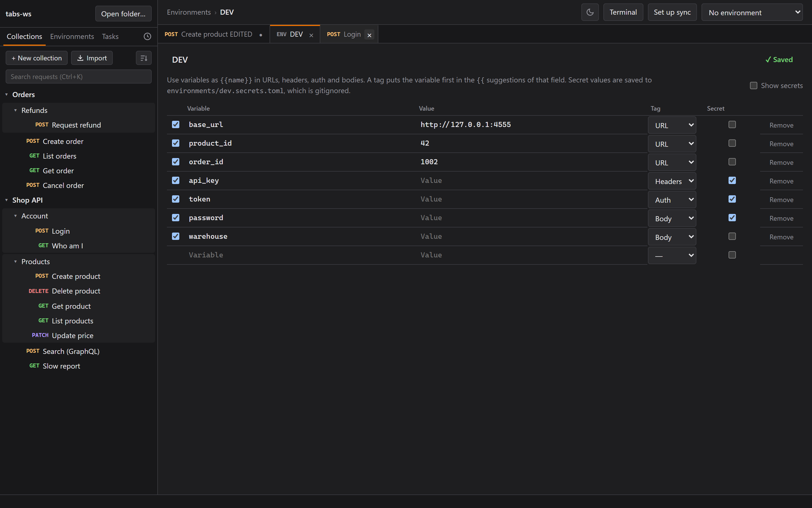Click Open folder... button
Image resolution: width=812 pixels, height=508 pixels.
click(123, 14)
